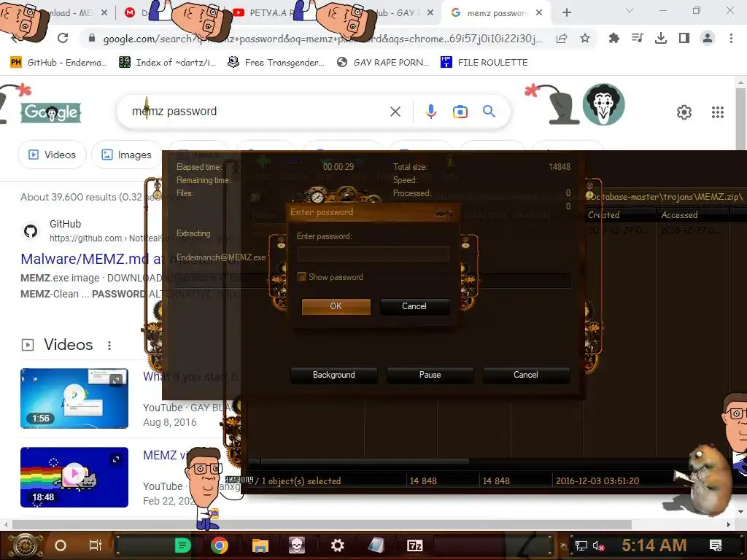Pause the extraction

(x=430, y=375)
